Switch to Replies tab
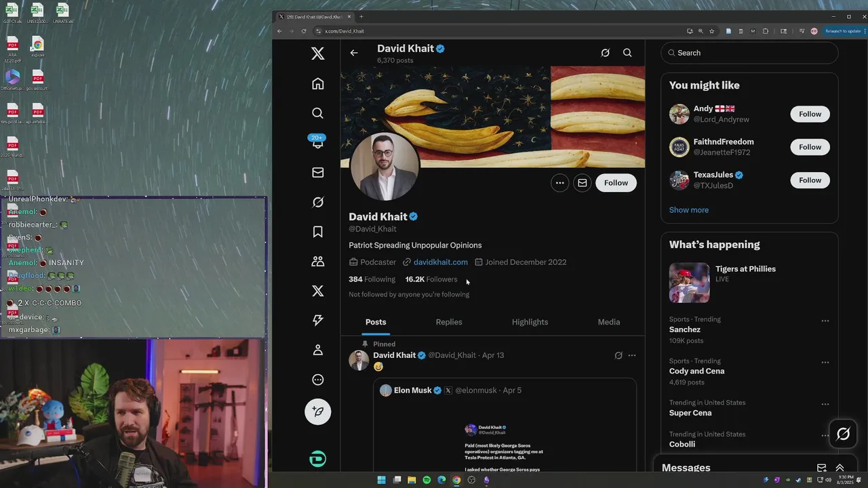The width and height of the screenshot is (868, 488). click(449, 322)
